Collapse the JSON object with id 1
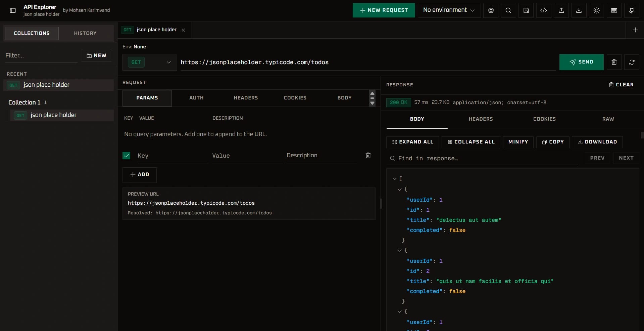 [399, 190]
